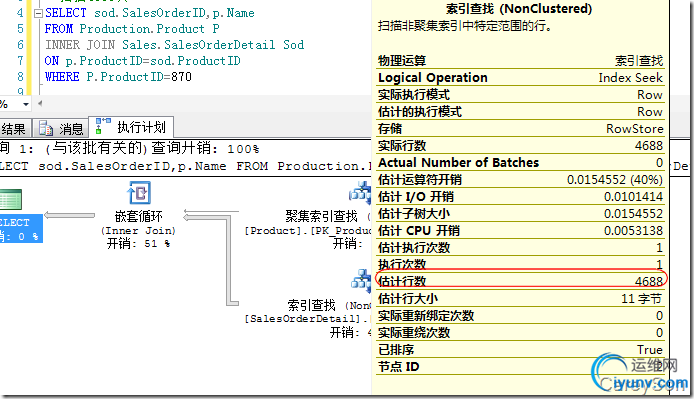Click the 索引查找 NonClustered operator icon
Image resolution: width=694 pixels, height=399 pixels.
click(x=362, y=280)
